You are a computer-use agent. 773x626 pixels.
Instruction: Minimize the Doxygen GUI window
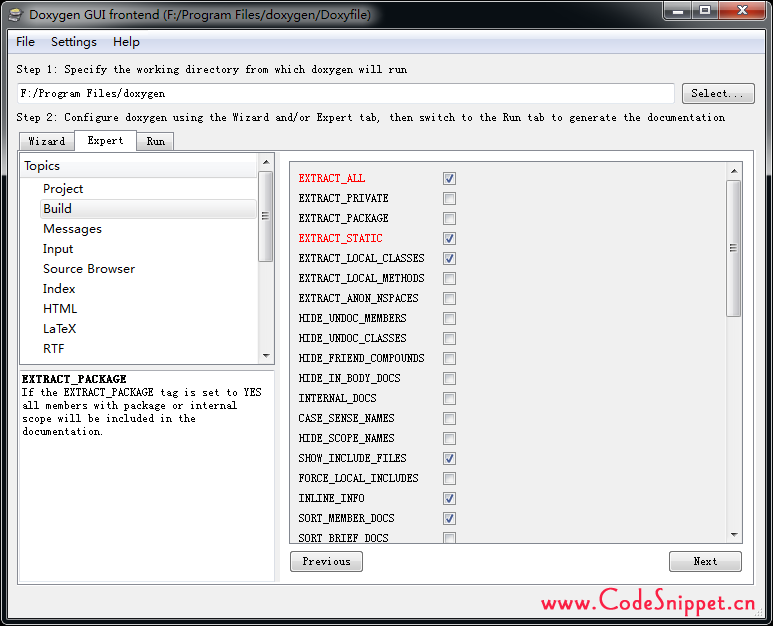pyautogui.click(x=677, y=10)
